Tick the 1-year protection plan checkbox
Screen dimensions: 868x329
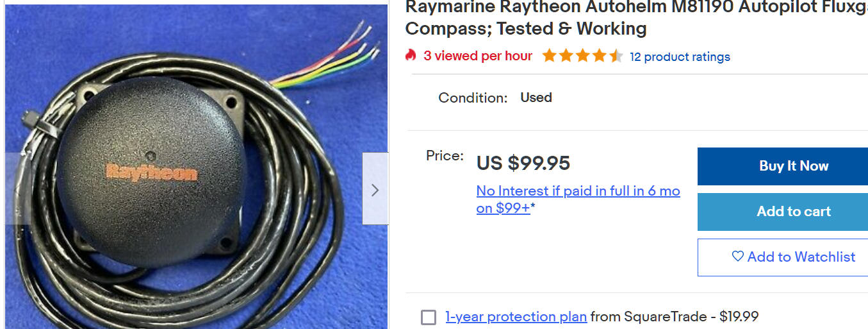[x=429, y=317]
